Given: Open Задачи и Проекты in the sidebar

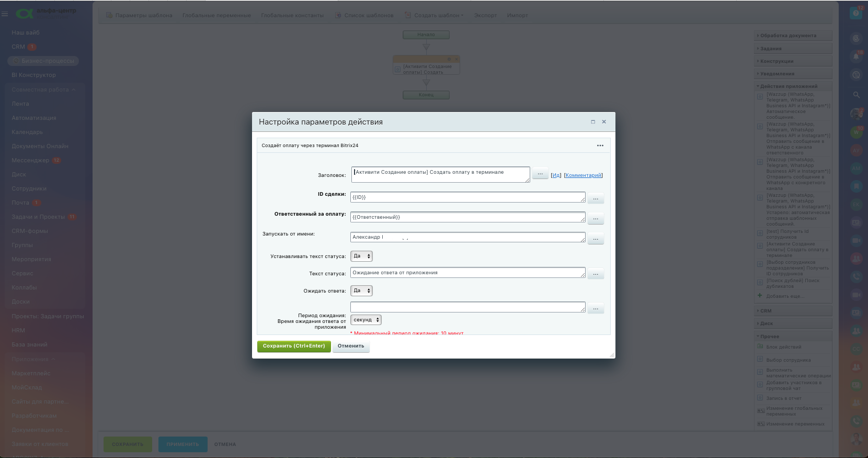Looking at the screenshot, I should tap(38, 217).
